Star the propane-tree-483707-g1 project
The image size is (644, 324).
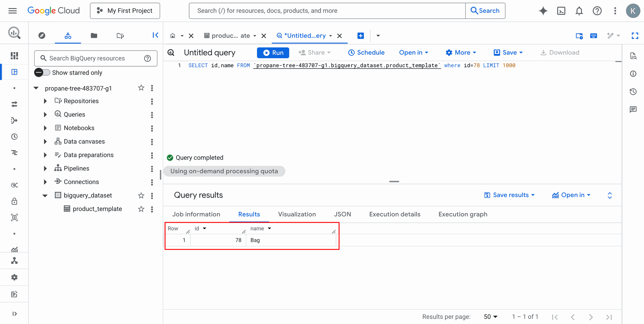tap(141, 88)
